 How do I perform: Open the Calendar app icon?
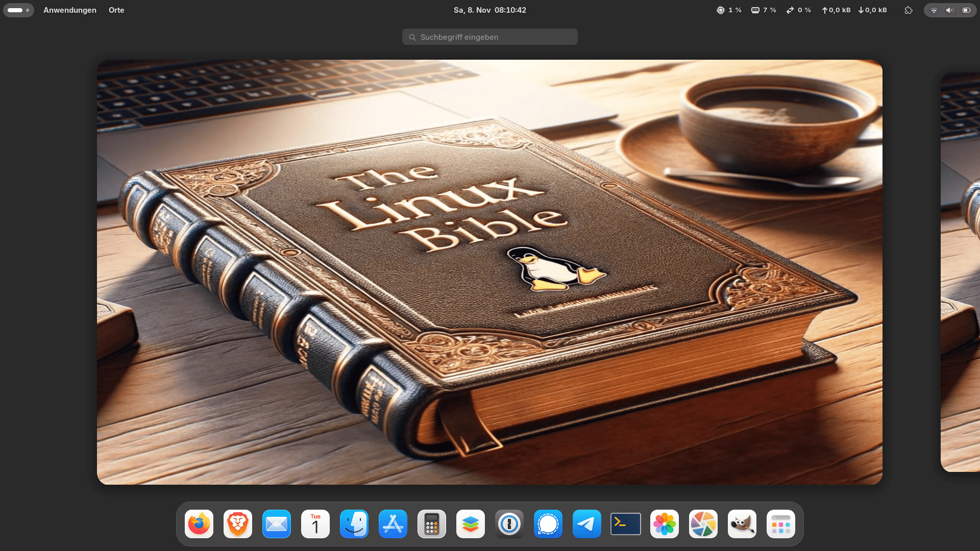point(315,524)
